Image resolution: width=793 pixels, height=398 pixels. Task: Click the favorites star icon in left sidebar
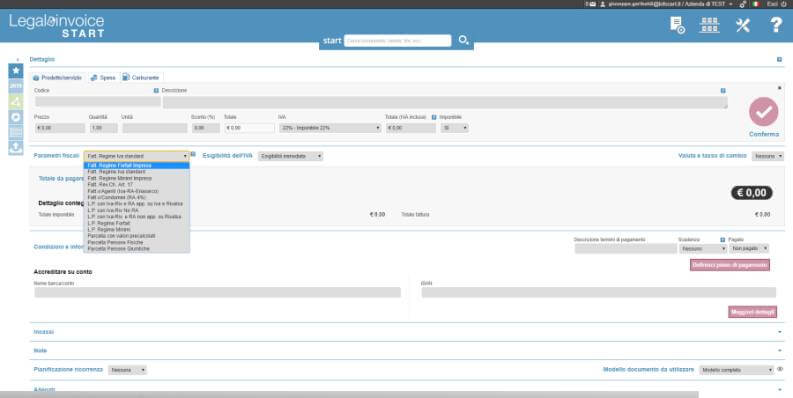pos(16,70)
